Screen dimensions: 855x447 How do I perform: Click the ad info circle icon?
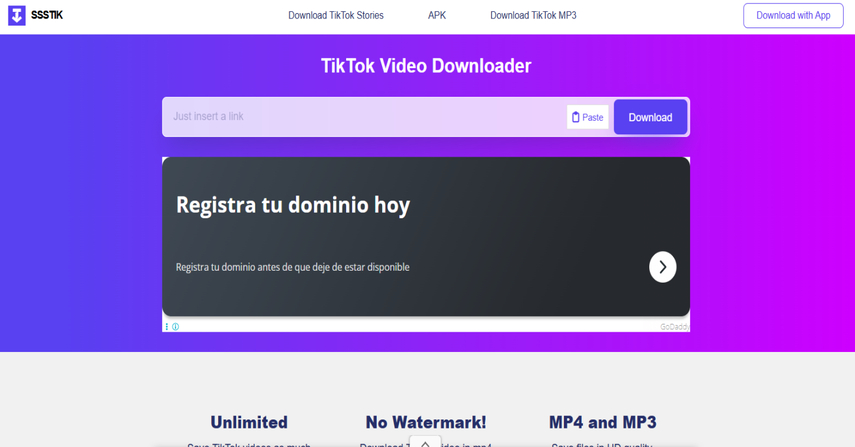[176, 327]
